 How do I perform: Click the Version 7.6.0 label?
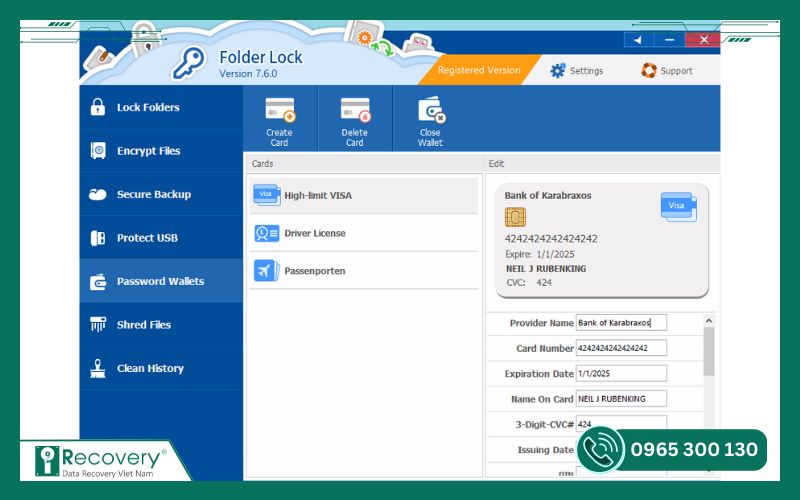(248, 73)
